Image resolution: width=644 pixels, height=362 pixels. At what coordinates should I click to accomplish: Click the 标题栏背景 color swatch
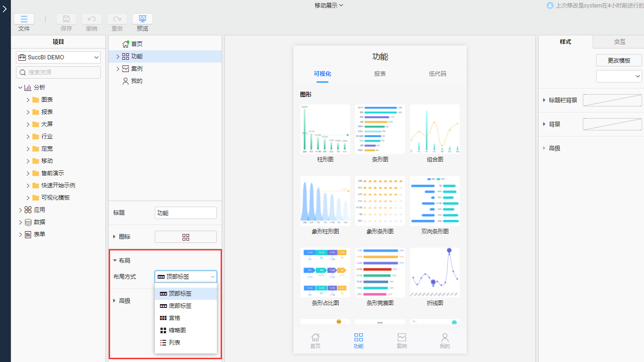click(x=612, y=100)
